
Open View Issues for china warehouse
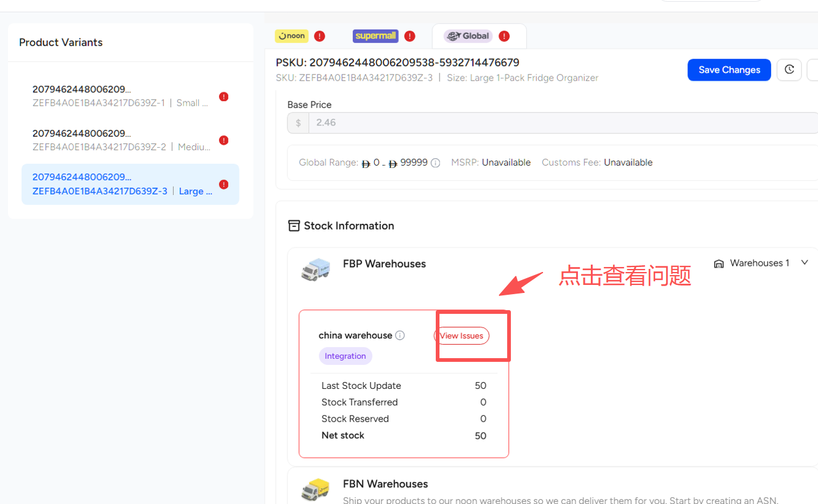click(x=462, y=335)
